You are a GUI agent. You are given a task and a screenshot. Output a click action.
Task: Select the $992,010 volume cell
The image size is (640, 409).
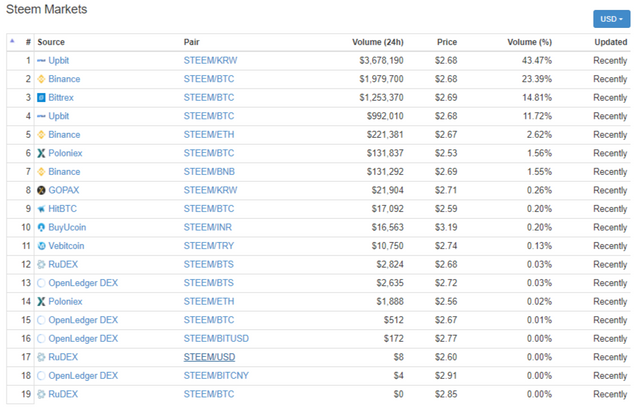pos(385,116)
